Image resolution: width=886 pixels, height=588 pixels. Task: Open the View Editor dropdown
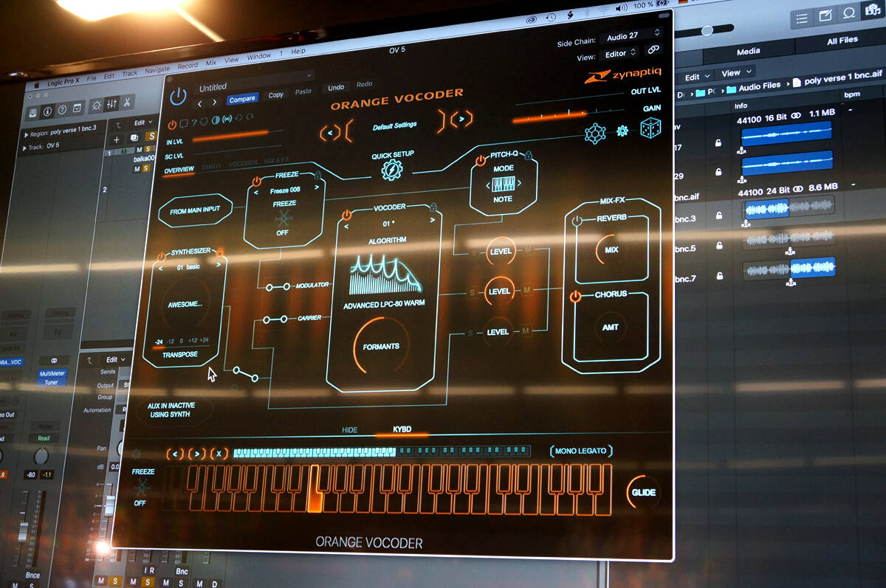620,53
